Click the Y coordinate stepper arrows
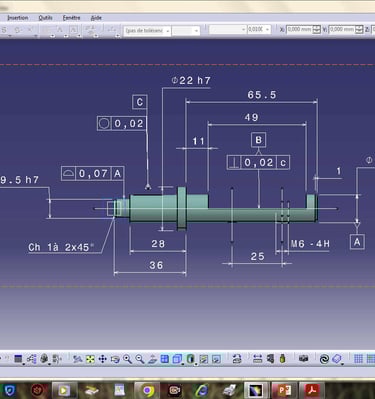 (359, 30)
